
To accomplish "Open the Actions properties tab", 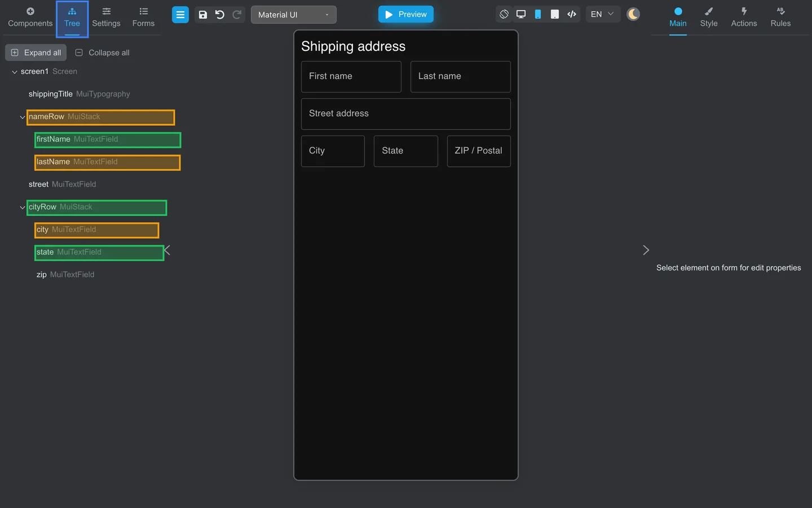I will [744, 17].
